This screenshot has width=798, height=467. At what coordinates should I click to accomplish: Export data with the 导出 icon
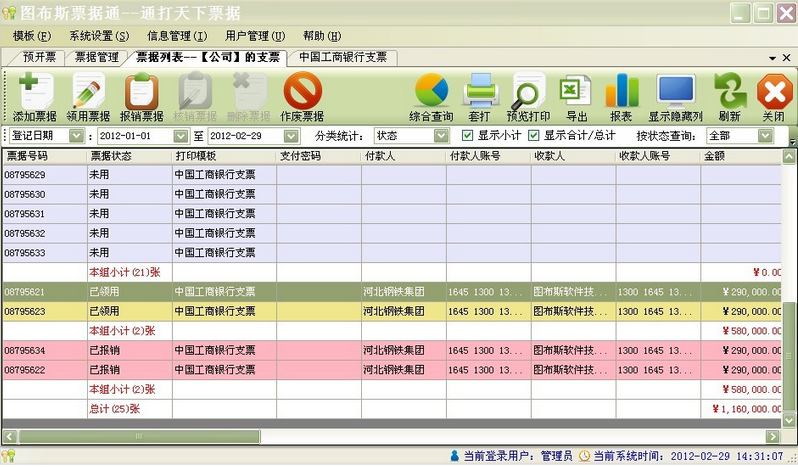(577, 97)
